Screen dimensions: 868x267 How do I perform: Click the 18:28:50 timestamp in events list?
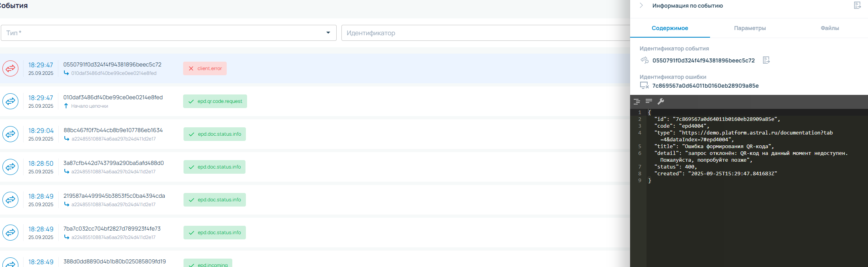(x=41, y=163)
